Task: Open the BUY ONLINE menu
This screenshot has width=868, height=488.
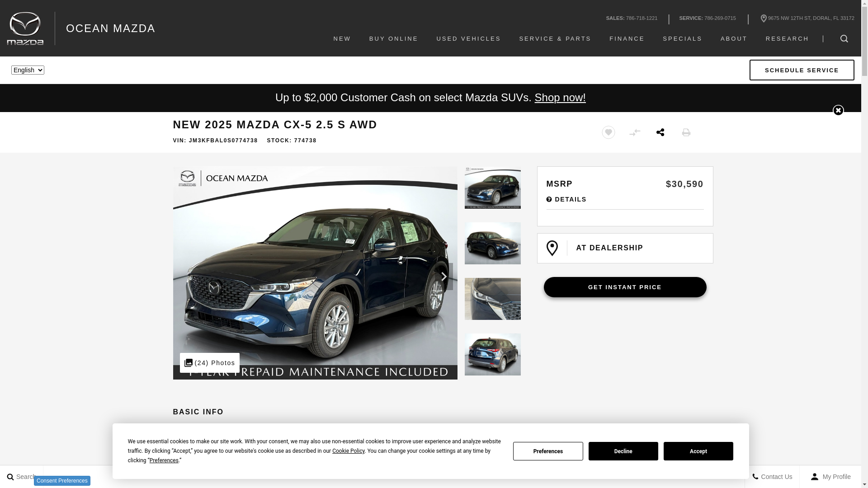Action: tap(394, 39)
